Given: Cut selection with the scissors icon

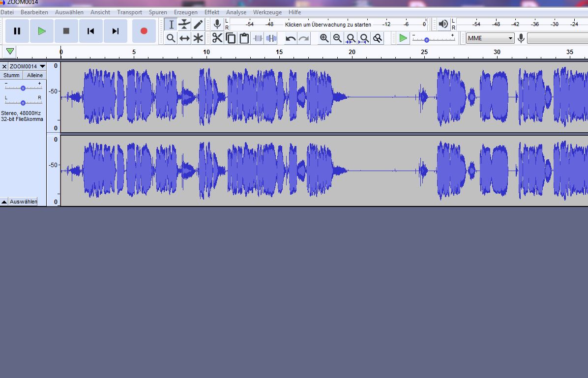Looking at the screenshot, I should pos(217,38).
